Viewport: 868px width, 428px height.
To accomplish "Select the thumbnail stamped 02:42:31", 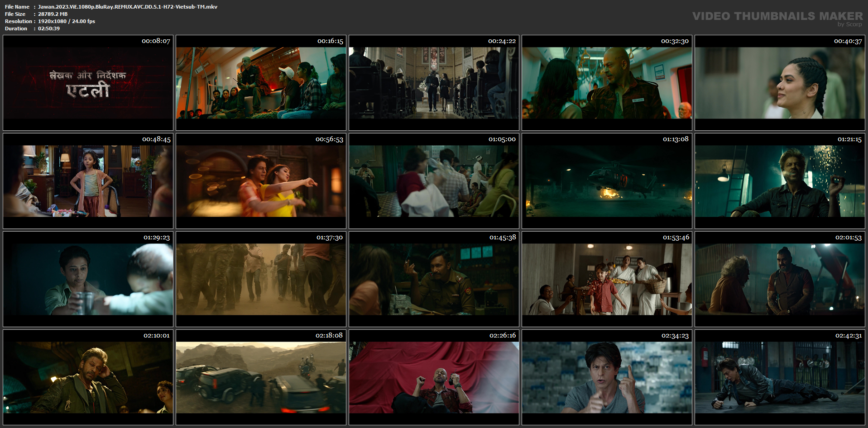I will pos(780,377).
